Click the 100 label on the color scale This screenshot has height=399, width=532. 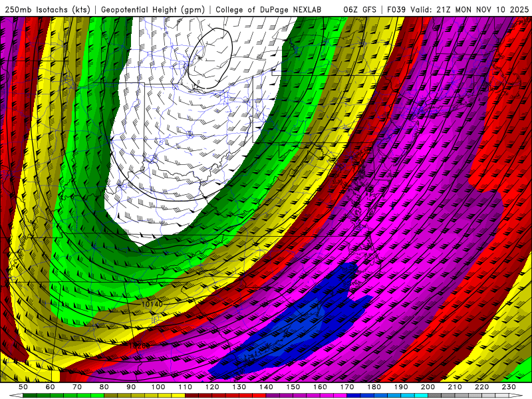click(158, 387)
